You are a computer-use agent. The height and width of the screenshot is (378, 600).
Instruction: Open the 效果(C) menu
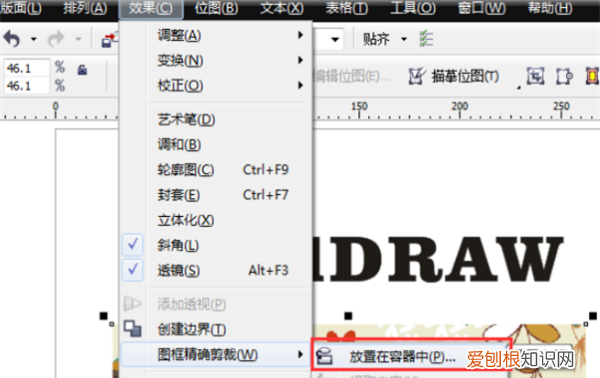pos(151,8)
